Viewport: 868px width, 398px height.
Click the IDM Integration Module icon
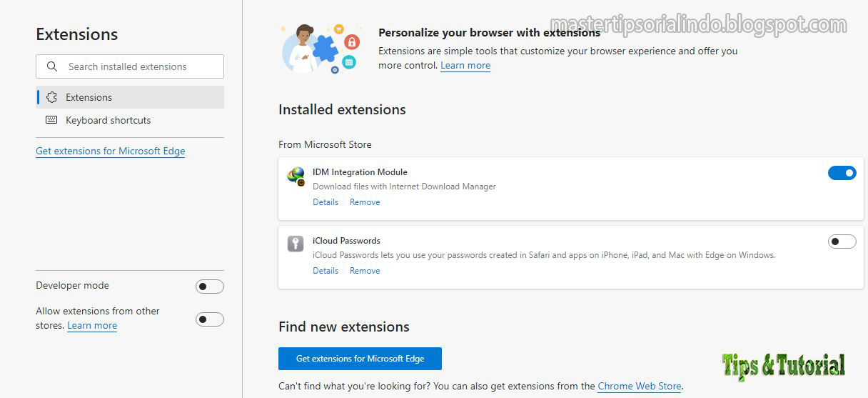tap(296, 176)
